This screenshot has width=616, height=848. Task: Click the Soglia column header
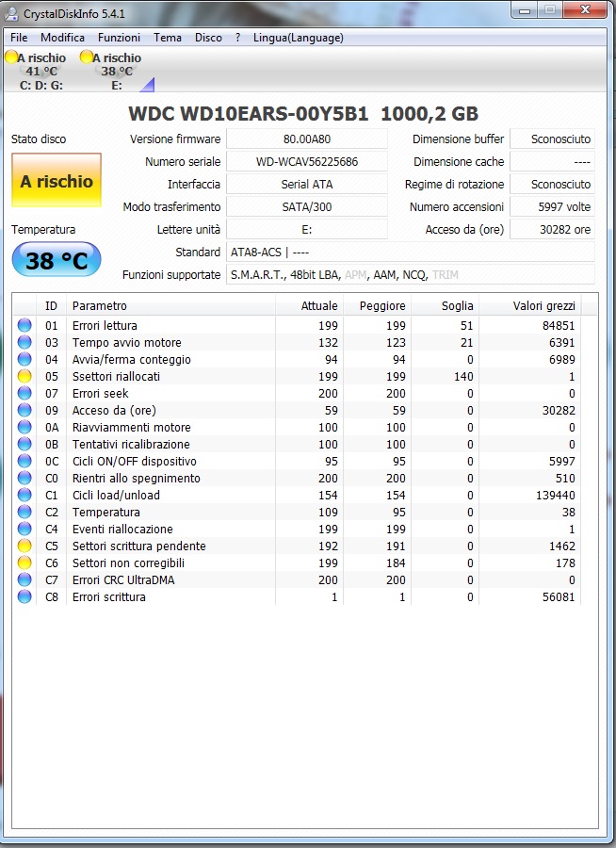tap(446, 306)
